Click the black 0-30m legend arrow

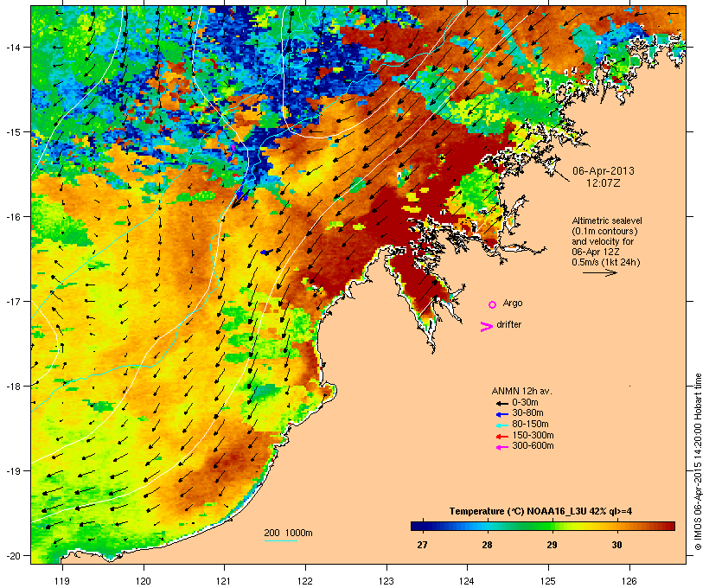click(x=501, y=404)
